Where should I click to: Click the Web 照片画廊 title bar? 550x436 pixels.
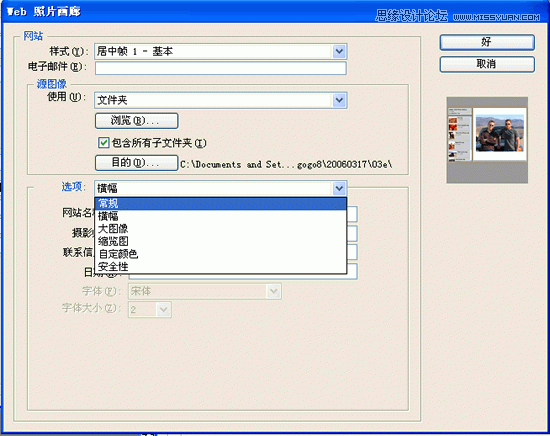pyautogui.click(x=275, y=12)
